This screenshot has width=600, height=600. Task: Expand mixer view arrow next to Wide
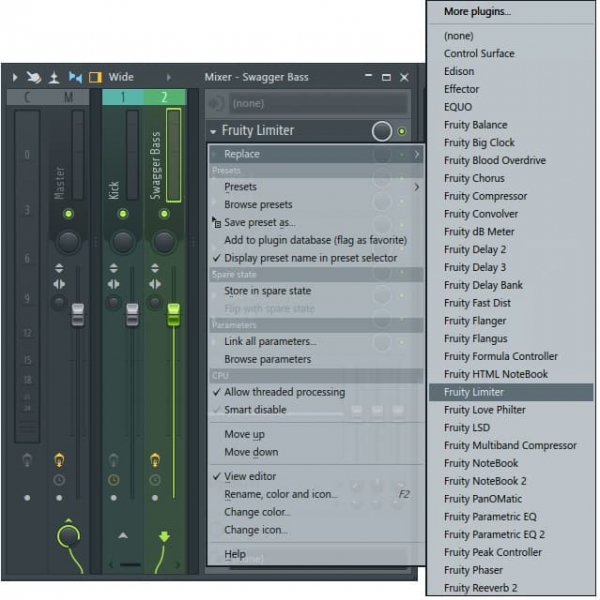coord(169,77)
